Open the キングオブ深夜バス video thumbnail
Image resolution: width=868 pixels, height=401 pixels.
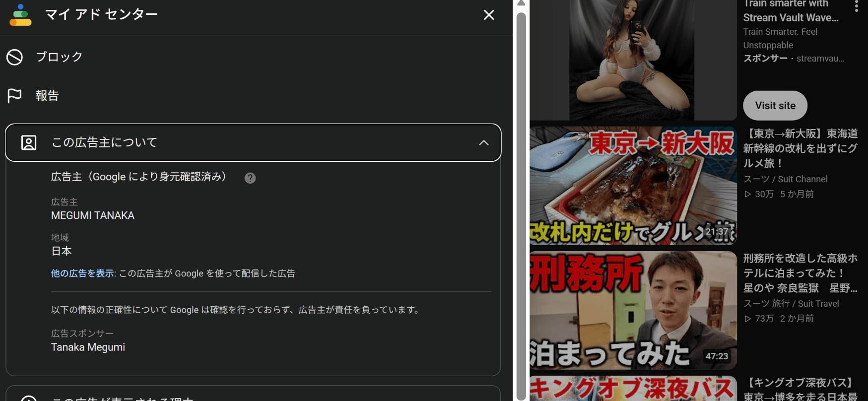(633, 389)
